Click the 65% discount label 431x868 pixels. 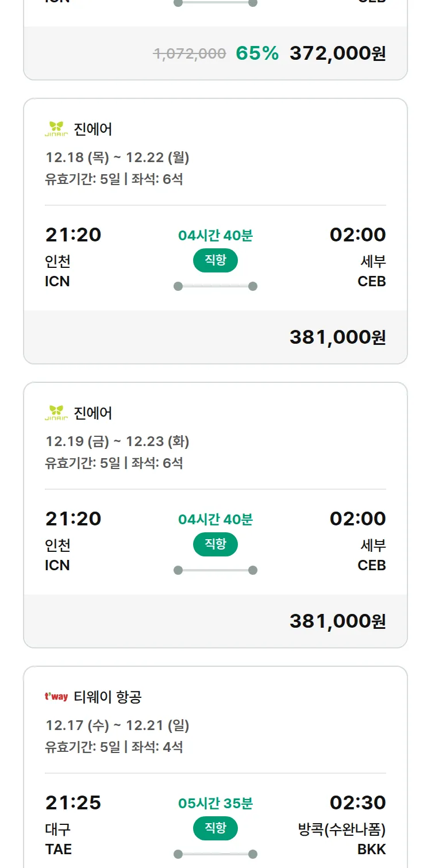click(x=257, y=53)
